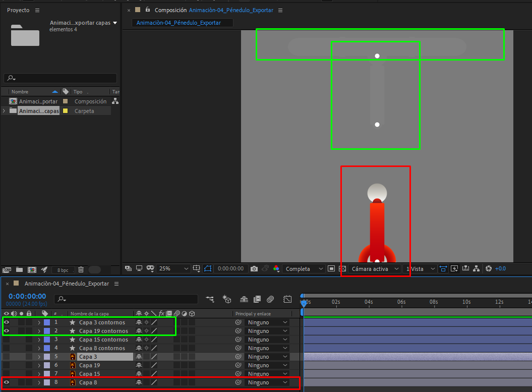The width and height of the screenshot is (532, 392).
Task: Click the snapshot camera icon in viewer
Action: tap(254, 268)
